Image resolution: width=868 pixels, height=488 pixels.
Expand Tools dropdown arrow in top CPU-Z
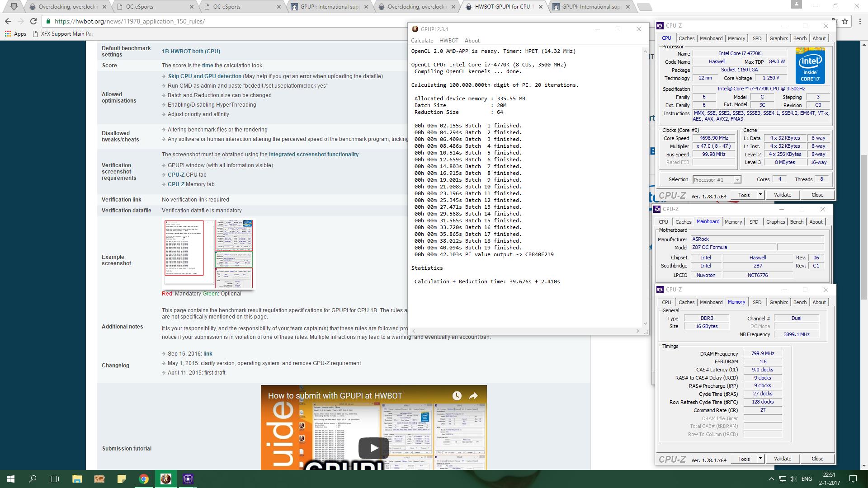tap(760, 195)
